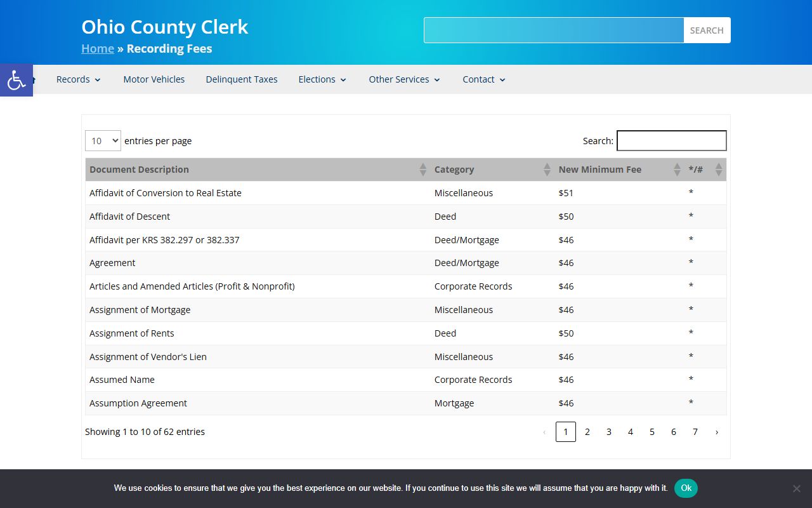Go to previous page arrow

tap(544, 432)
